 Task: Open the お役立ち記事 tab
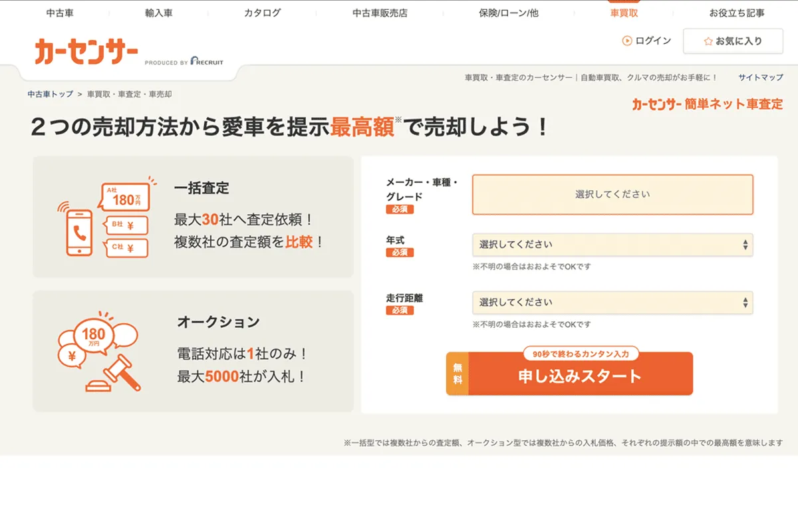point(737,13)
